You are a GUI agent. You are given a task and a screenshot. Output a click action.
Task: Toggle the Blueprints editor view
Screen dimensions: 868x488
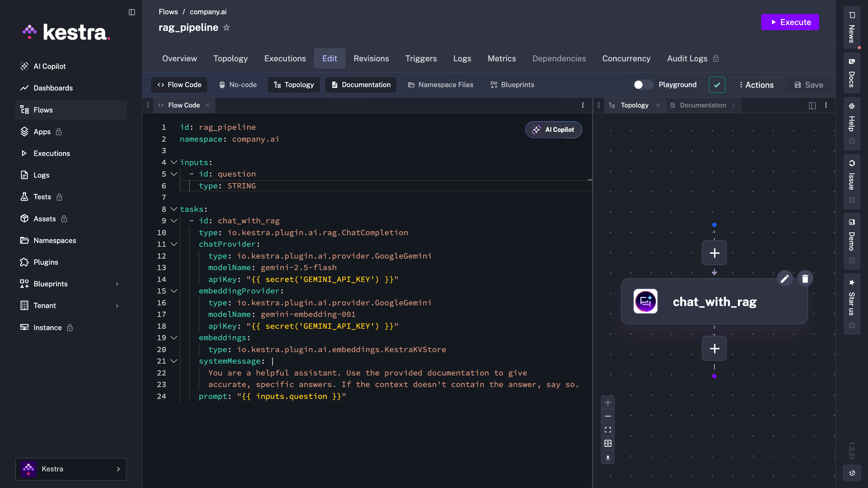pos(512,85)
